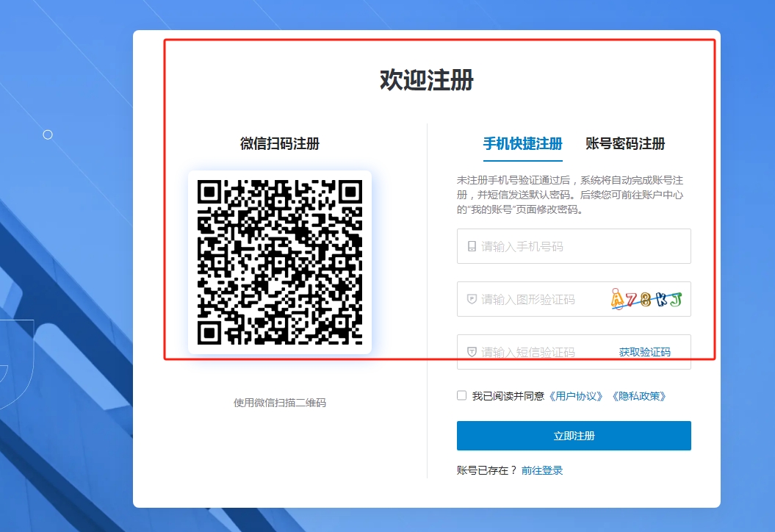The image size is (775, 532).
Task: Click the 未注册手机号验证通过后 description paragraph
Action: pyautogui.click(x=570, y=195)
